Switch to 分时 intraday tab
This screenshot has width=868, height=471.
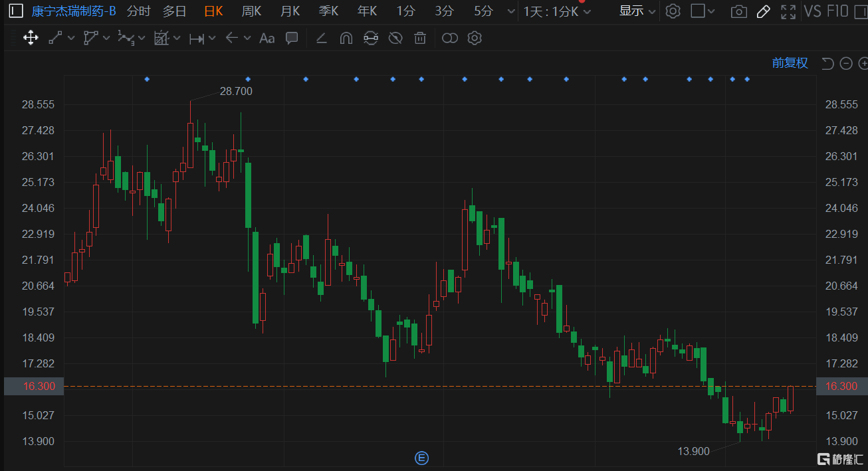tap(138, 11)
